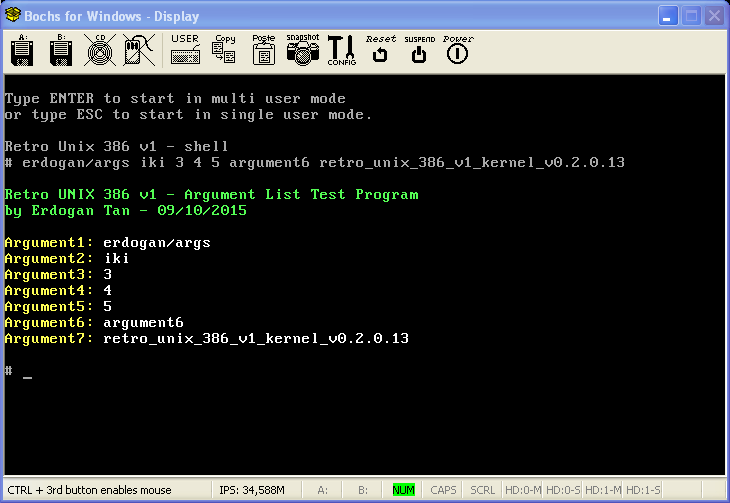730x503 pixels.
Task: Click the floppy drive A: icon
Action: [22, 50]
